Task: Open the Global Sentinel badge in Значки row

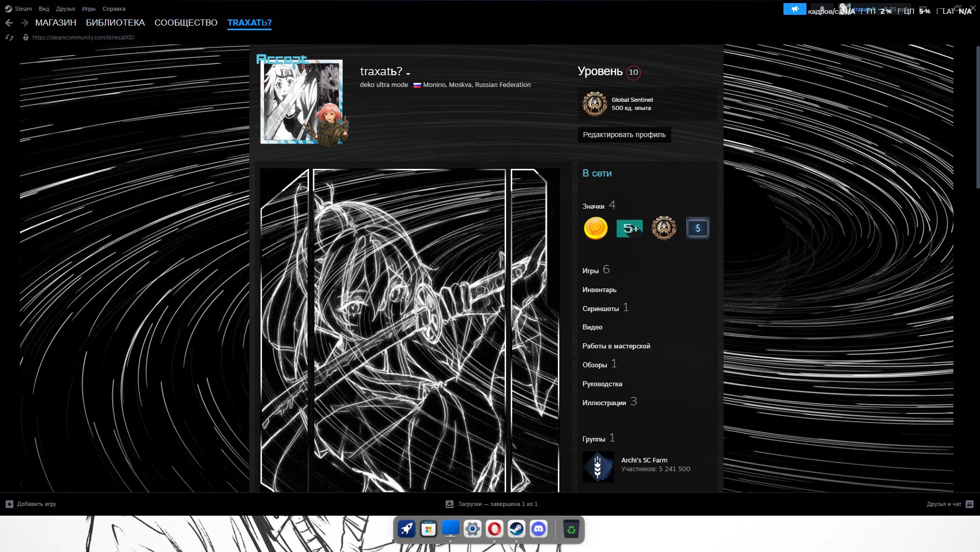Action: (664, 228)
